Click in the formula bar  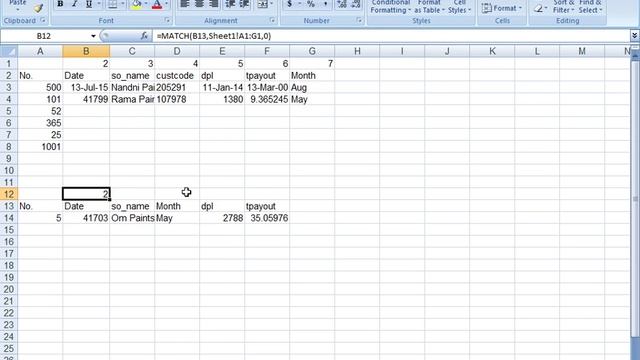(391, 36)
